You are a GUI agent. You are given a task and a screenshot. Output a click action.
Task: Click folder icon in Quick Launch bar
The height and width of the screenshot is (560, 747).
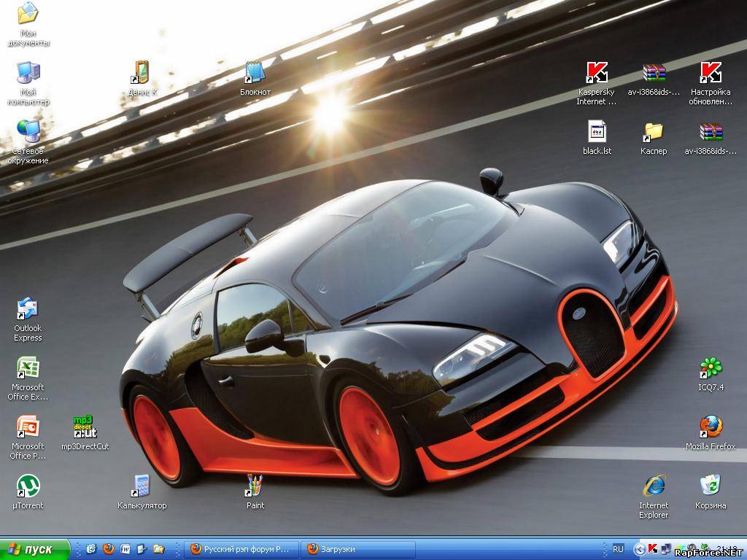(x=158, y=549)
